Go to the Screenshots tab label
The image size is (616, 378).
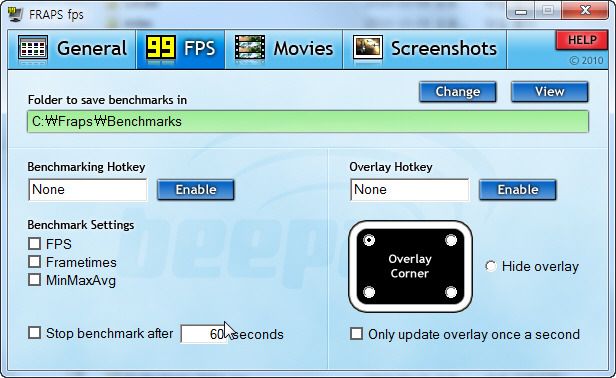click(444, 49)
